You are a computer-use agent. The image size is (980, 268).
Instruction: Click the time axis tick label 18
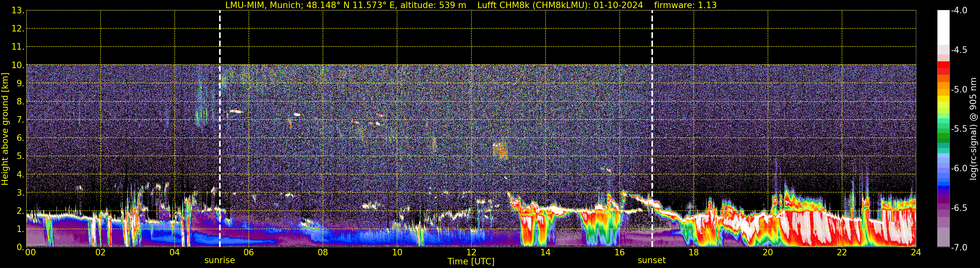694,252
